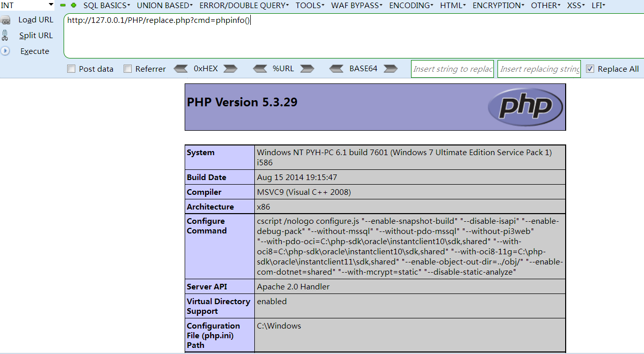Uncheck the Replace All checkbox
644x354 pixels.
[x=590, y=69]
